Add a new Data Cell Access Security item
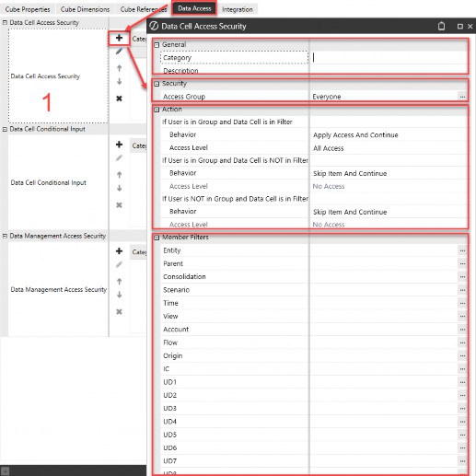 [x=119, y=38]
